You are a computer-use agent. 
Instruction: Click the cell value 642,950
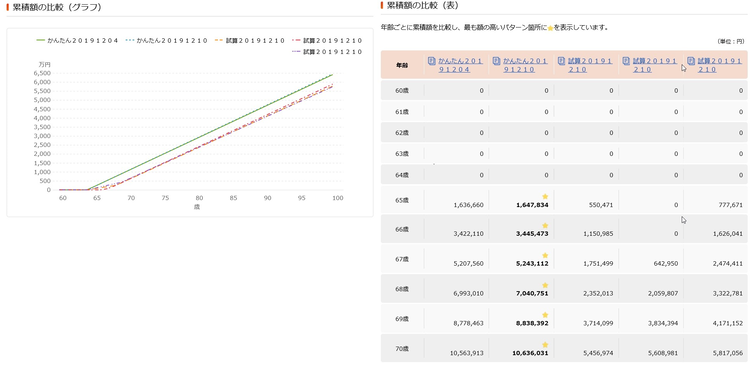667,264
